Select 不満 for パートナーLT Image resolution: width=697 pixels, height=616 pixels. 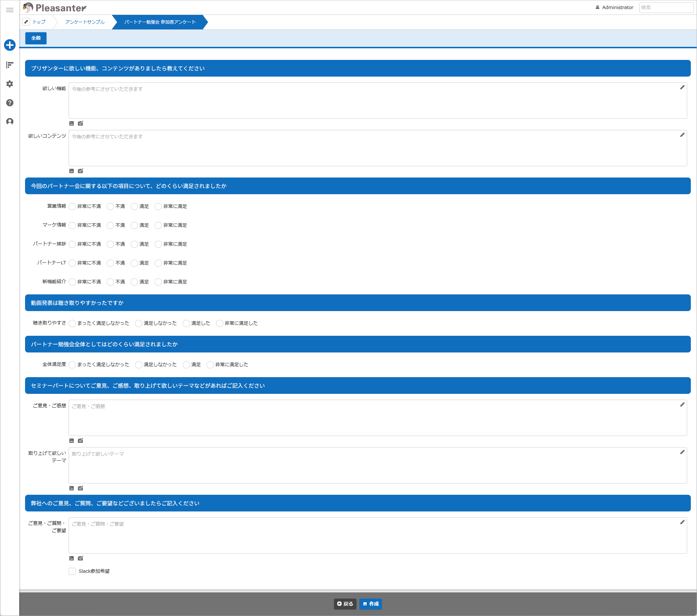click(110, 263)
